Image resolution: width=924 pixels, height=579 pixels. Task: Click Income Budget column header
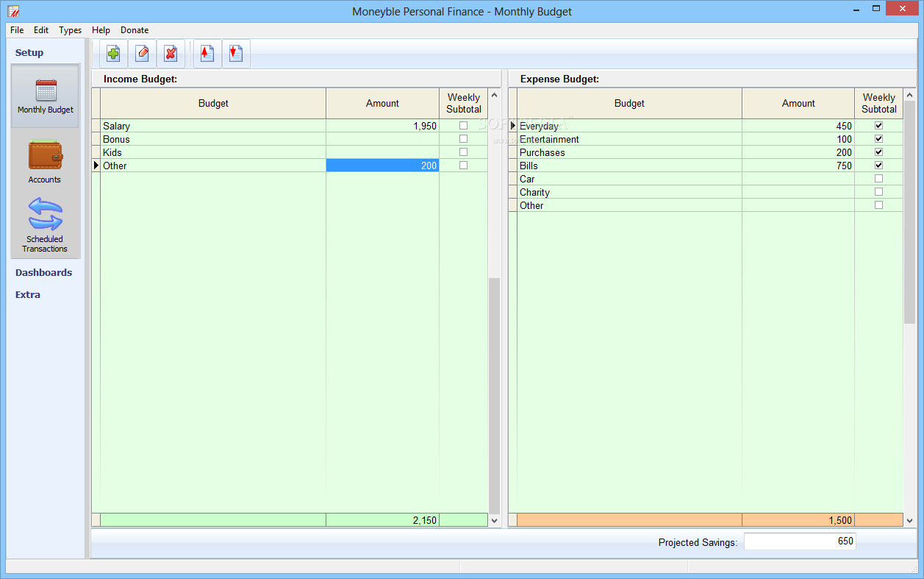pos(213,104)
